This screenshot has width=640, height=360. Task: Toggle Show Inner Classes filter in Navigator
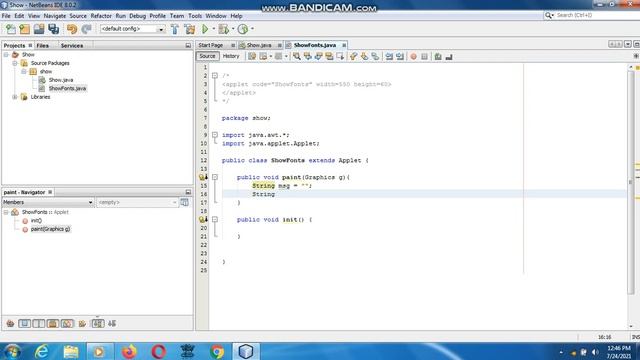67,324
